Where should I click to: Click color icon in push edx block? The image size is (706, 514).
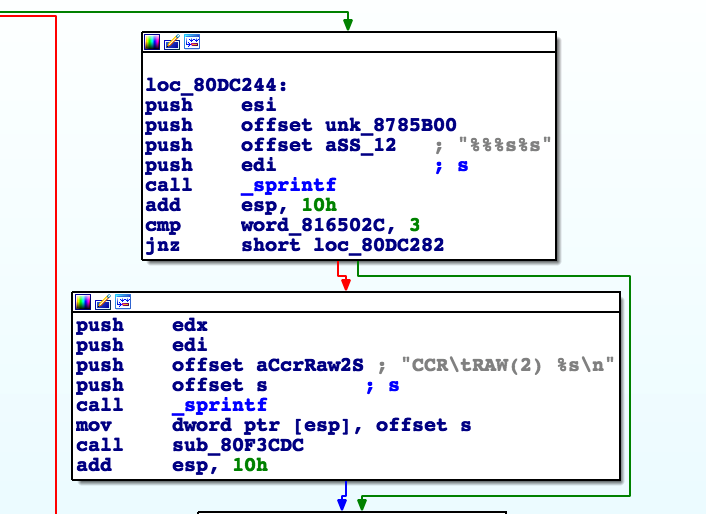[x=83, y=302]
